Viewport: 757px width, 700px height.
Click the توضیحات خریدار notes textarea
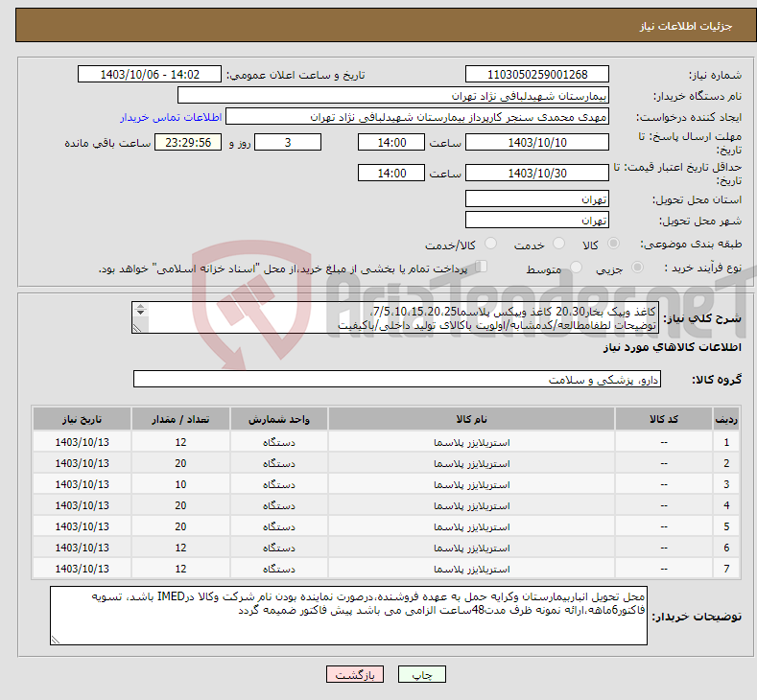(x=348, y=616)
